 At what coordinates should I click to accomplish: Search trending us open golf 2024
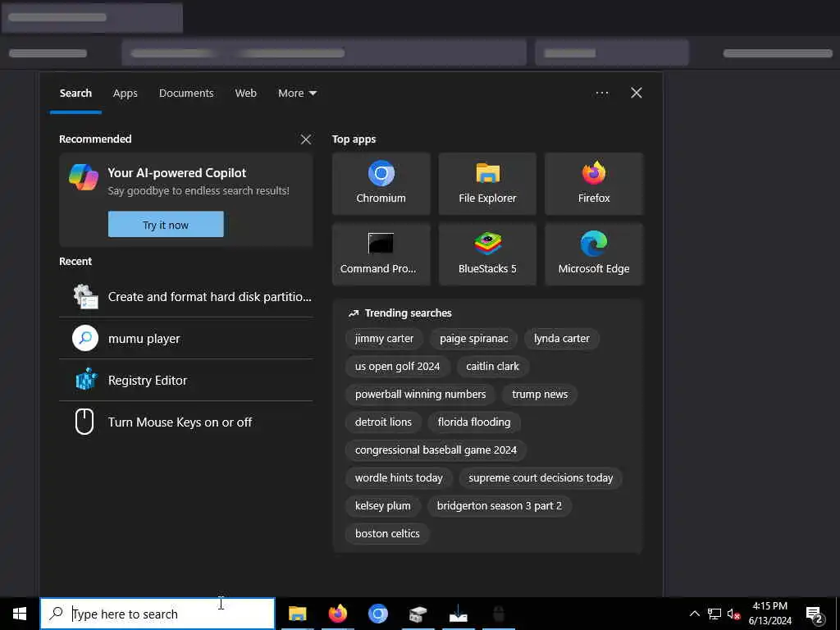pos(397,367)
